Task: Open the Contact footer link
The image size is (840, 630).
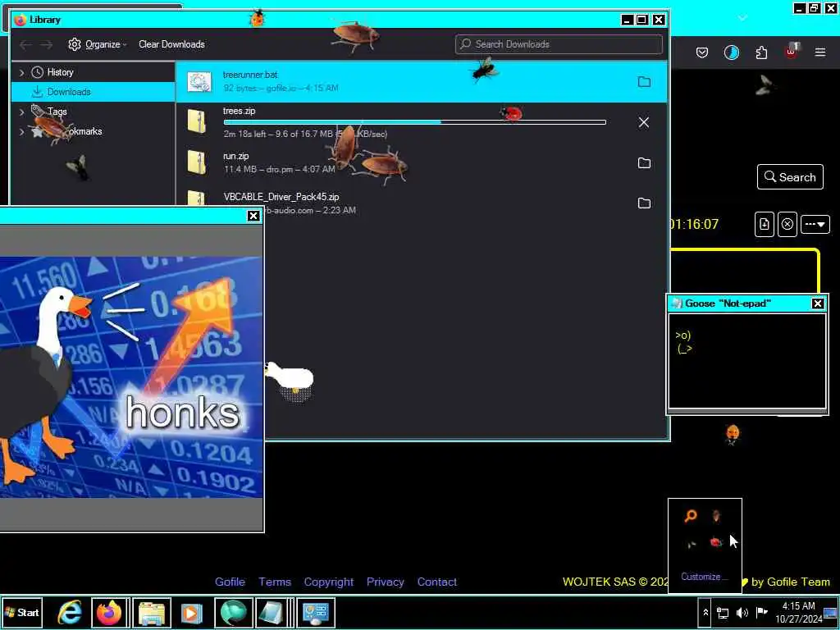Action: (437, 582)
